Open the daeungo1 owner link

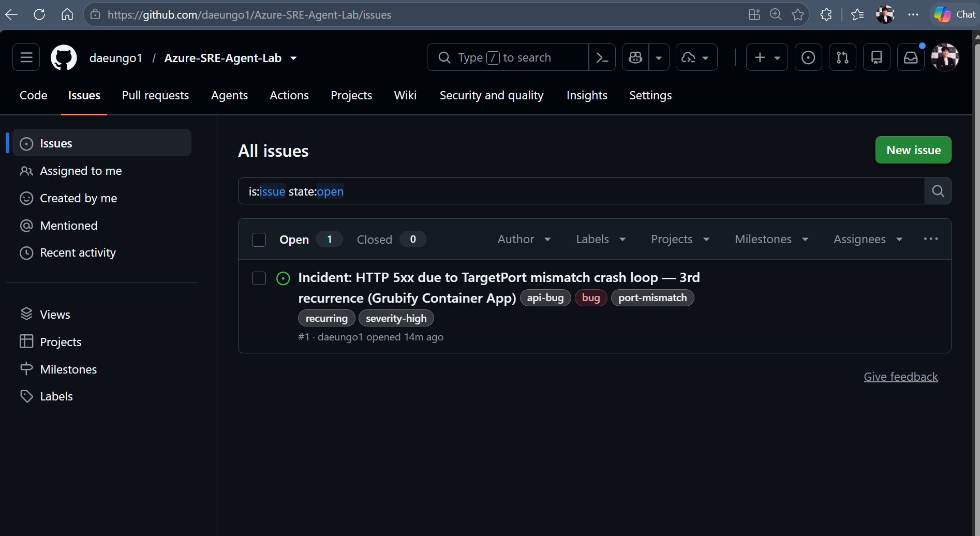(x=115, y=58)
